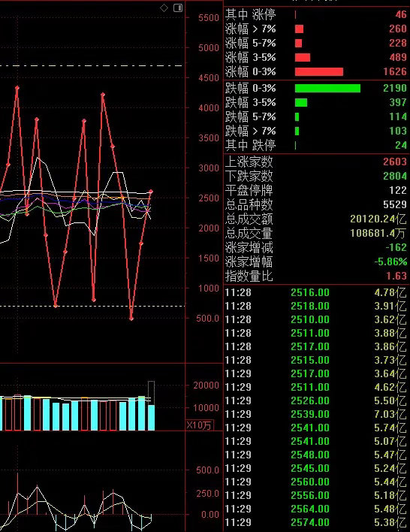Select the tick row priced 2564.00
410x532 pixels.
pos(316,509)
